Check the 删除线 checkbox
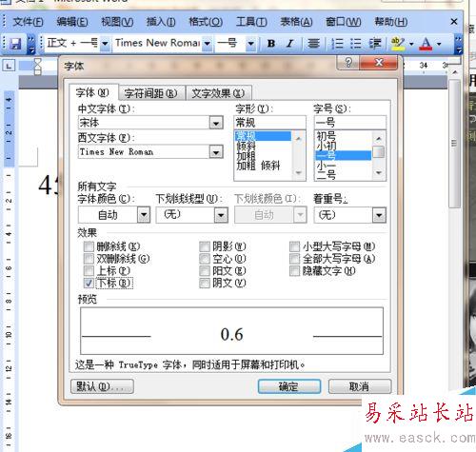This screenshot has width=476, height=452. click(89, 246)
